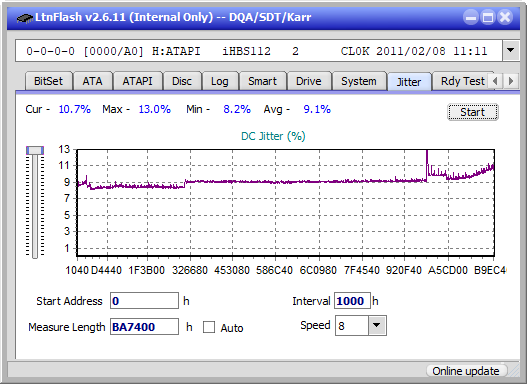Click the Start button
This screenshot has width=527, height=384.
(x=473, y=112)
